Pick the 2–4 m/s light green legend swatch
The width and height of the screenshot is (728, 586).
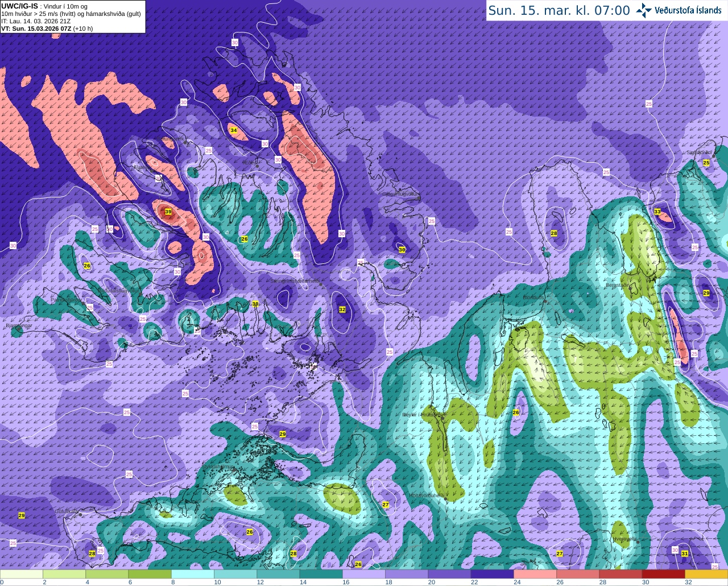tap(64, 574)
